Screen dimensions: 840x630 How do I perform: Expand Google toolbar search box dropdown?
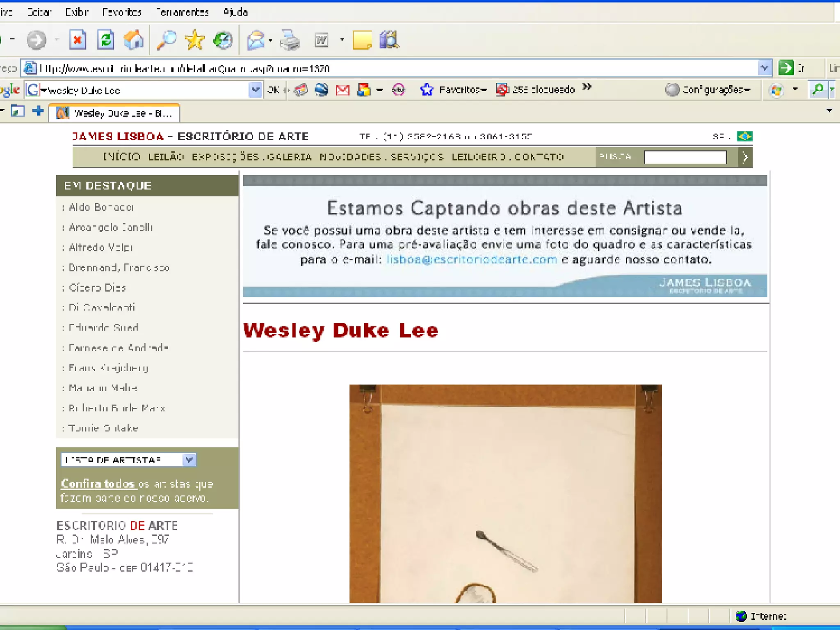[255, 89]
